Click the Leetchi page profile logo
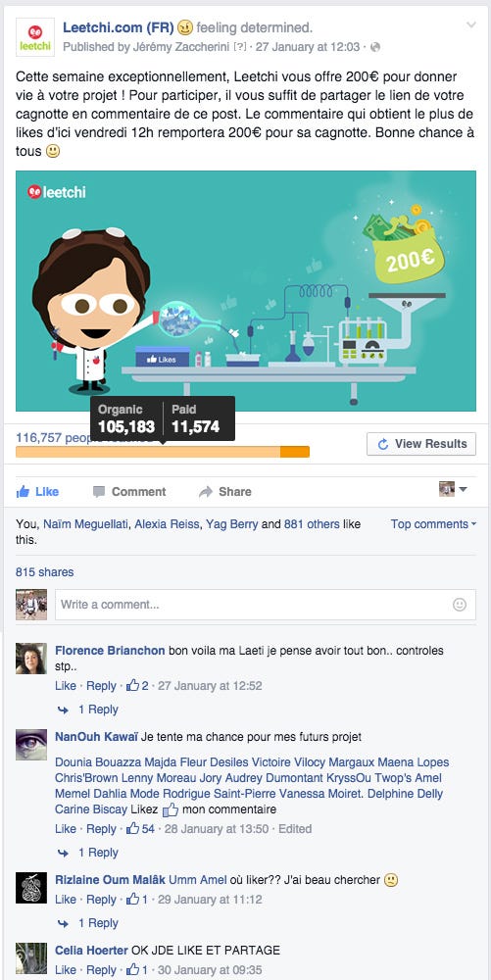 coord(34,37)
